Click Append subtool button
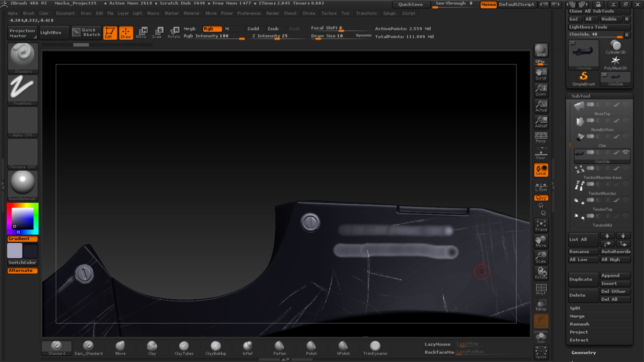 click(615, 276)
